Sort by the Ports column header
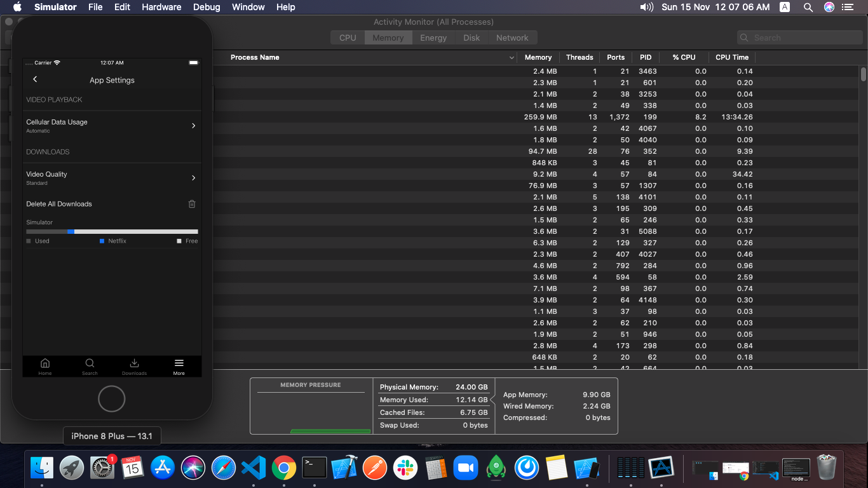This screenshot has height=488, width=868. click(x=616, y=57)
